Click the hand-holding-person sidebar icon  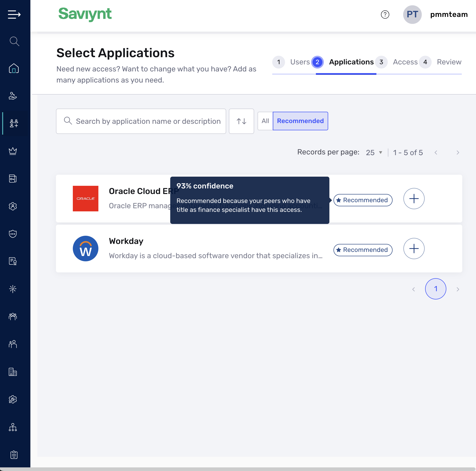[x=13, y=96]
